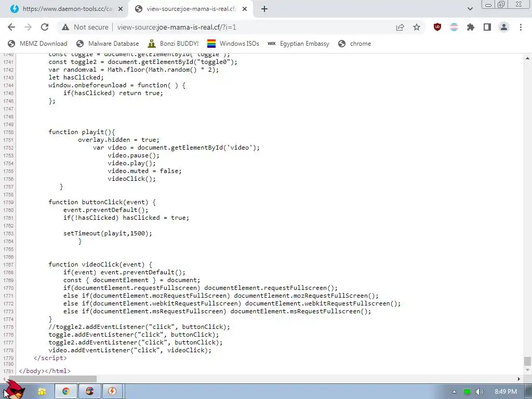Go back to the previous page
The image size is (532, 399).
(x=11, y=27)
